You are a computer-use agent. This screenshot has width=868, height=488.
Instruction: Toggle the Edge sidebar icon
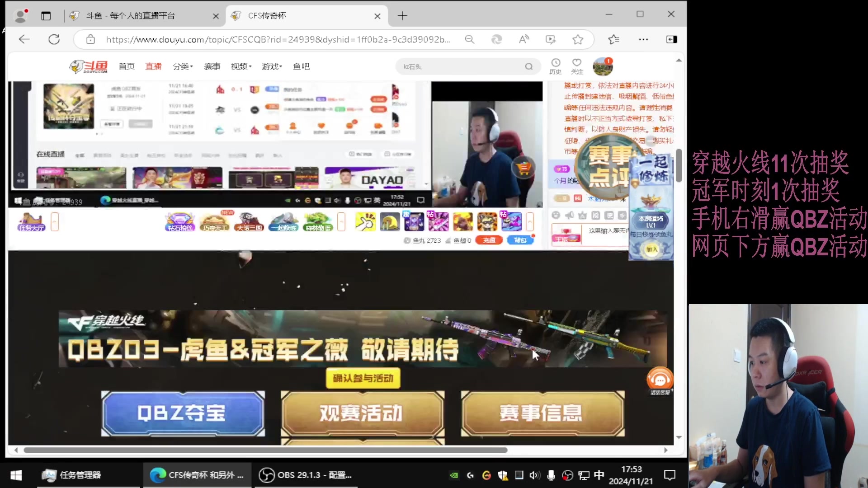(672, 39)
